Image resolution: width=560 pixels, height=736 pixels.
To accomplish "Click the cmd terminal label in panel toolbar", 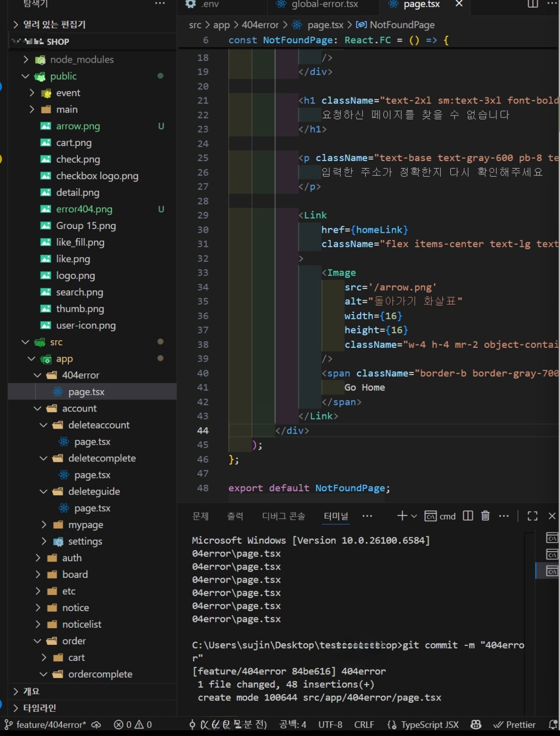I will pyautogui.click(x=447, y=516).
